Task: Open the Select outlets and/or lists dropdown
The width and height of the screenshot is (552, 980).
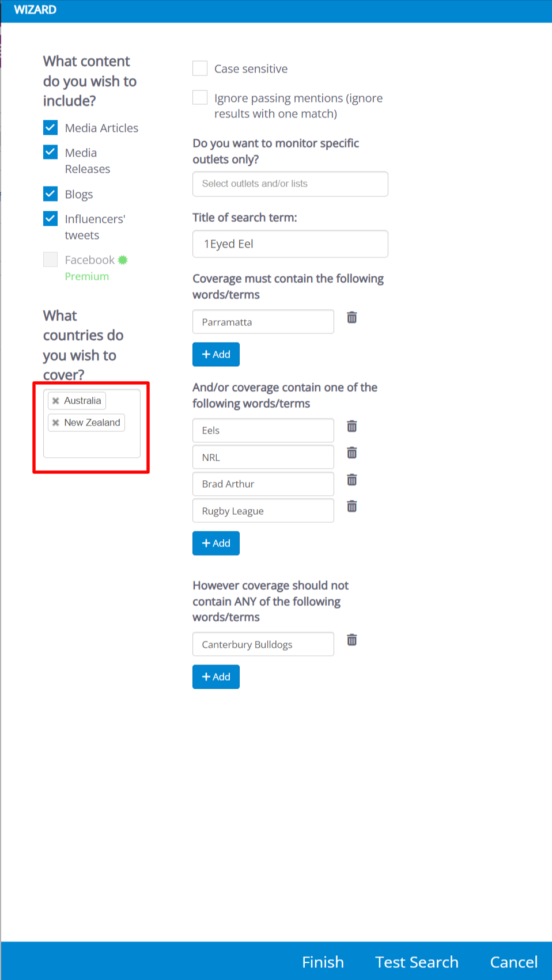Action: [x=290, y=184]
